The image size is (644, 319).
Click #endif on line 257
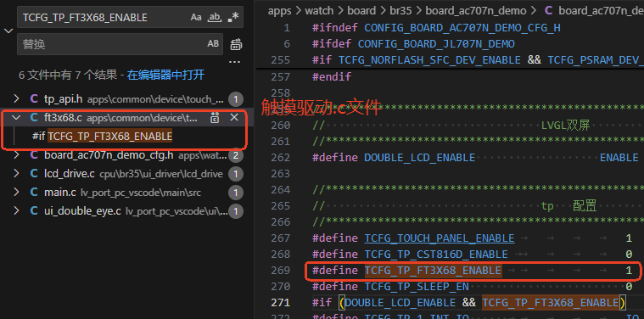click(x=332, y=76)
